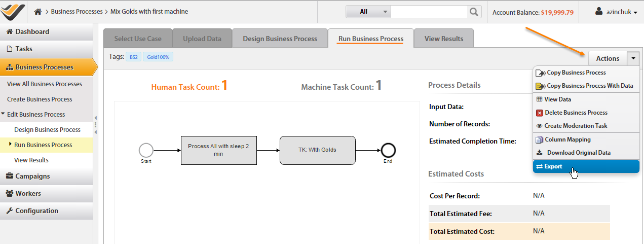This screenshot has width=644, height=244.
Task: Click the Business Processes sitemap icon
Action: (9, 67)
